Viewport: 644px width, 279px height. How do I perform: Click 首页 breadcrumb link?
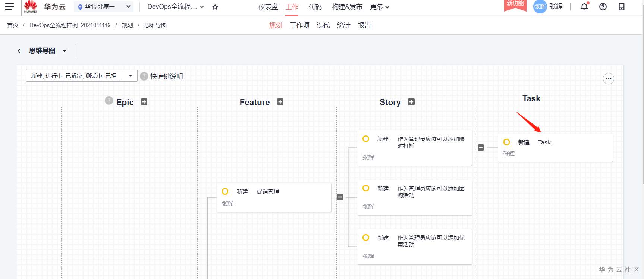13,25
